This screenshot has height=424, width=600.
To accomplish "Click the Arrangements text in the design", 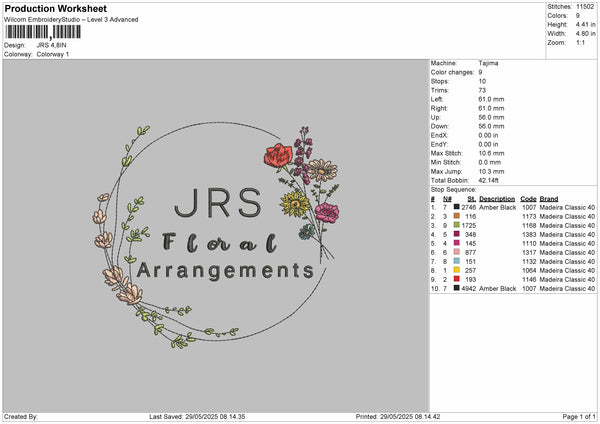I will pos(225,270).
